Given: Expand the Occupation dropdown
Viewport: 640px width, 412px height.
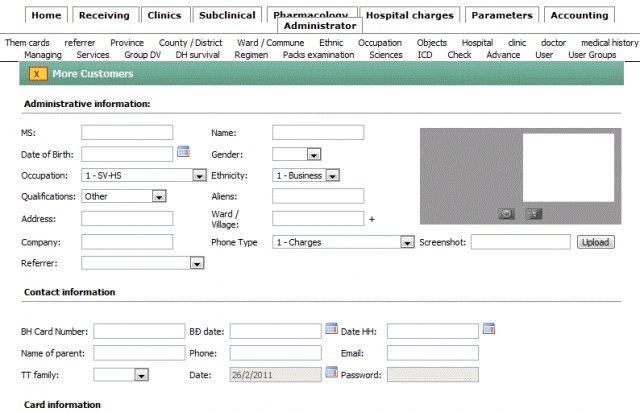Looking at the screenshot, I should point(199,175).
